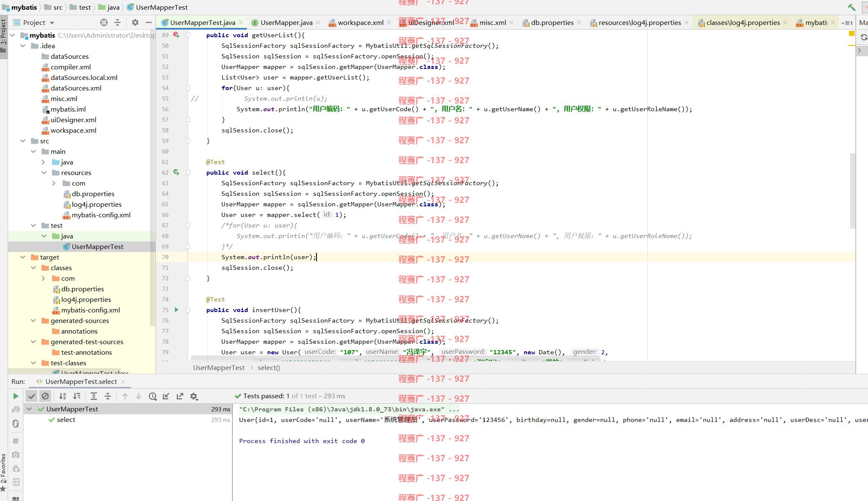The width and height of the screenshot is (868, 501).
Task: Collapse the generated-sources folder
Action: 33,320
